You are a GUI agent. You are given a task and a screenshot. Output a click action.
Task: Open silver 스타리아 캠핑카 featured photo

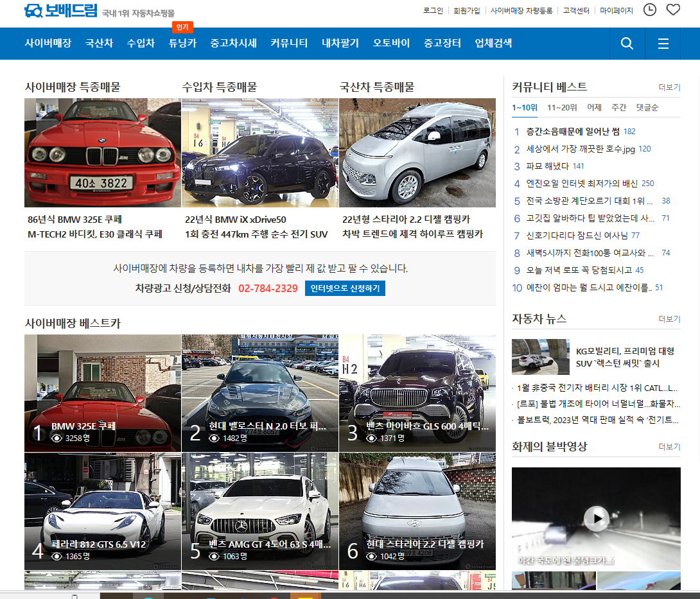(x=417, y=153)
